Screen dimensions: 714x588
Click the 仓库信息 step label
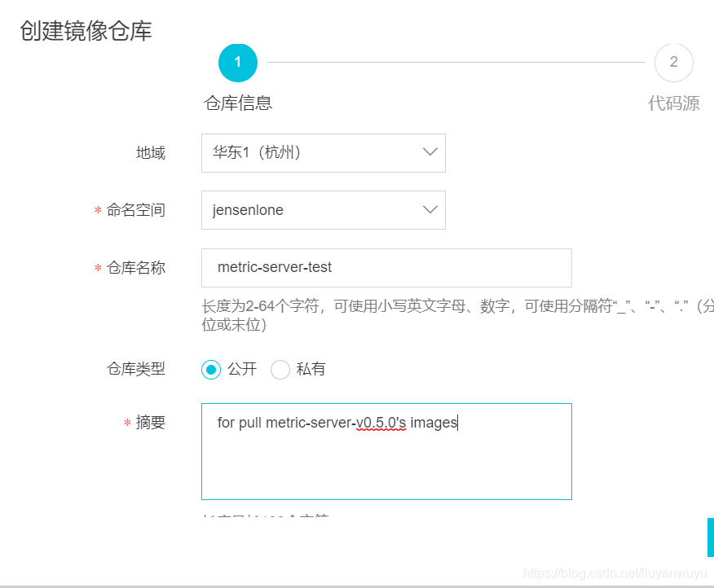coord(238,103)
